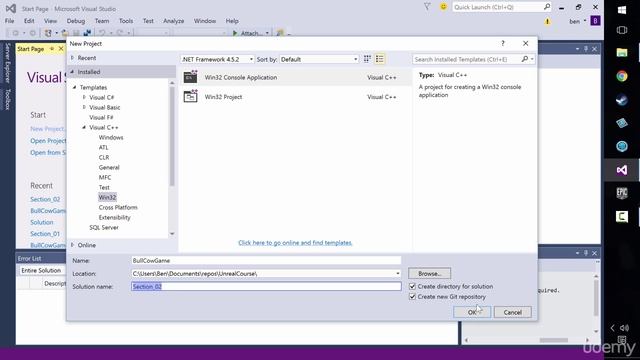Image resolution: width=640 pixels, height=360 pixels.
Task: Expand the Recent section
Action: click(73, 58)
